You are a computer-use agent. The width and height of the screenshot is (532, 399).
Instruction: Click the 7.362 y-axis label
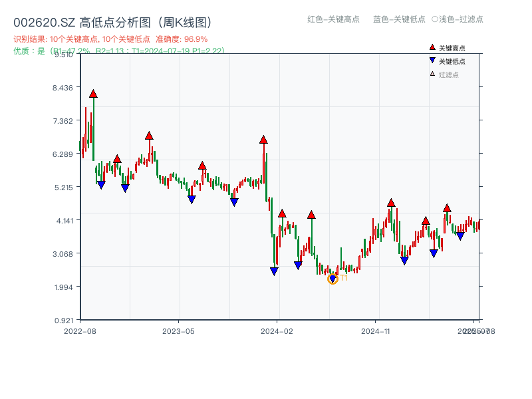(63, 121)
